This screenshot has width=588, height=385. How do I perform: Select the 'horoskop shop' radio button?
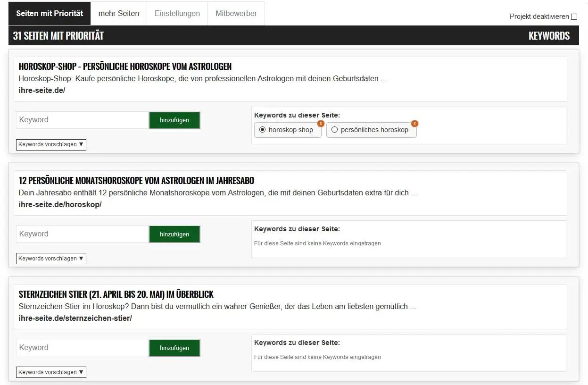coord(263,130)
